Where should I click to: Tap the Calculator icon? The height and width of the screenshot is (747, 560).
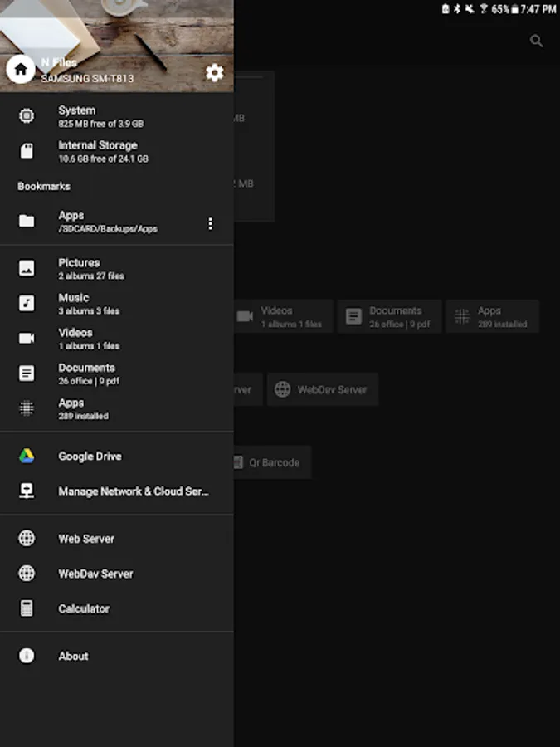[27, 608]
